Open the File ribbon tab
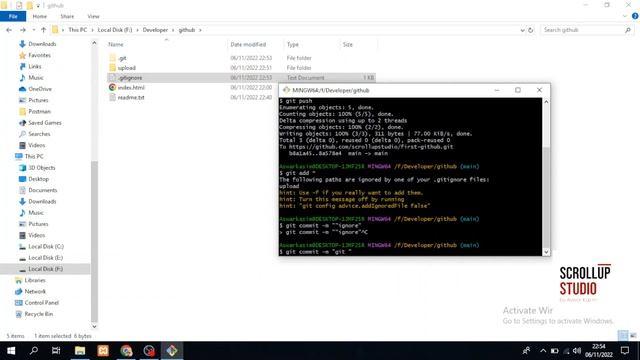Screen dimensions: 640x360 point(13,16)
